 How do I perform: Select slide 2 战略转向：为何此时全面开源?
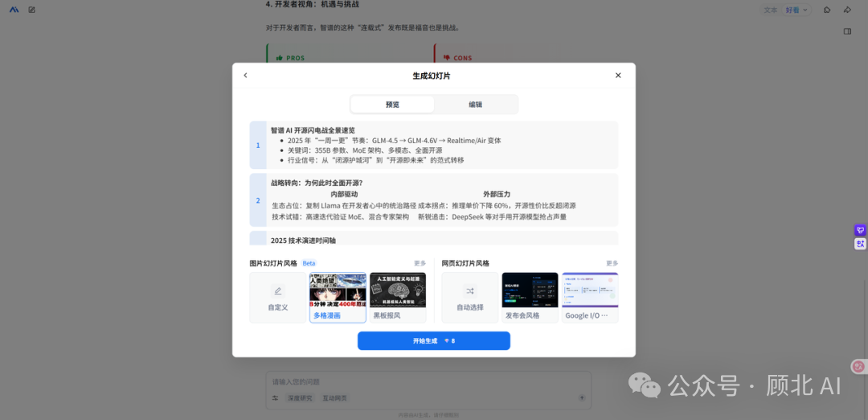(433, 200)
